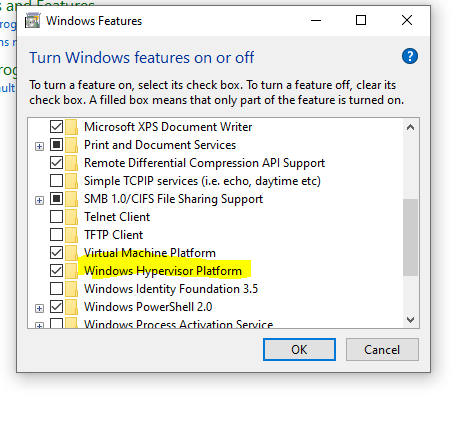Click folder icon beside Remote Differential Compression

(71, 163)
